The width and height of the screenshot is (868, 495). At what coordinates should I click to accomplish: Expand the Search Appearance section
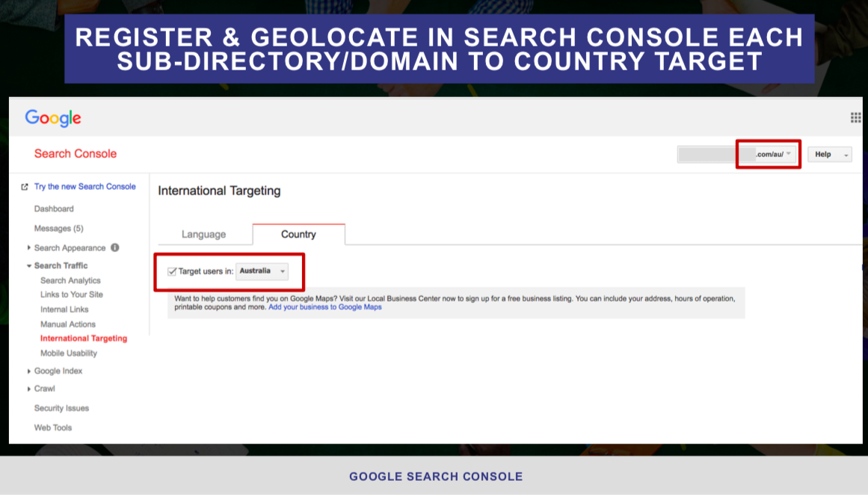pos(29,248)
